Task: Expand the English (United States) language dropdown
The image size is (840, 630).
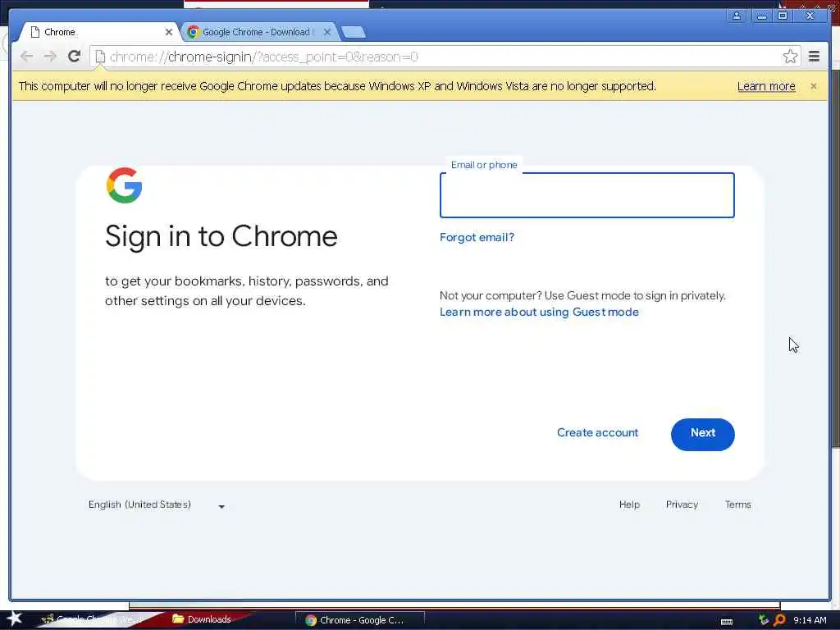Action: [157, 504]
